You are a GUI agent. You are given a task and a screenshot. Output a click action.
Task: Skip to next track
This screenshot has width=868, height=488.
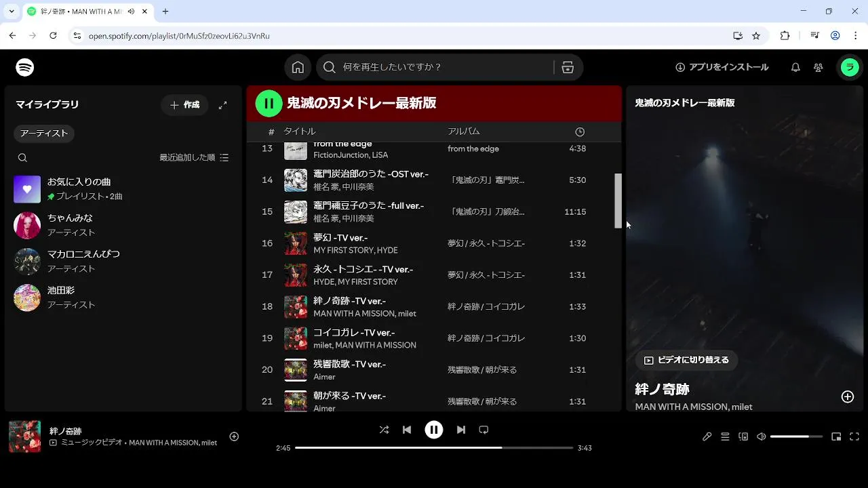(x=461, y=430)
